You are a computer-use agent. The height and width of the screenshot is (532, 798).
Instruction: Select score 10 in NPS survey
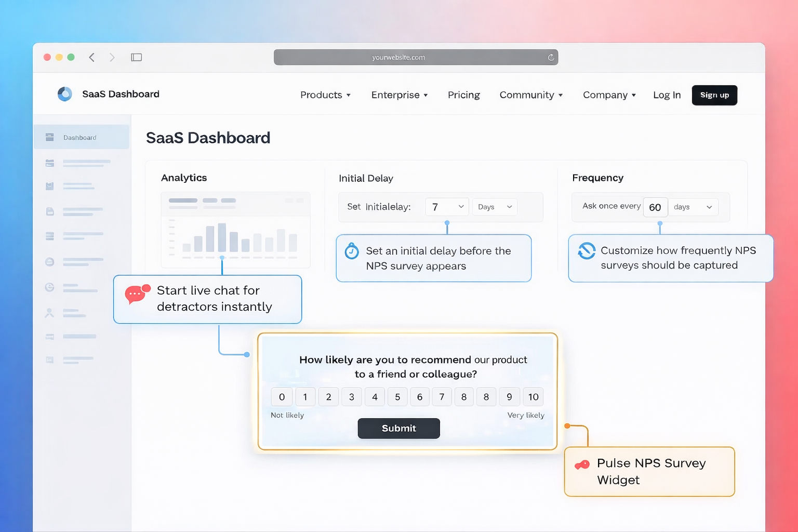pos(533,397)
